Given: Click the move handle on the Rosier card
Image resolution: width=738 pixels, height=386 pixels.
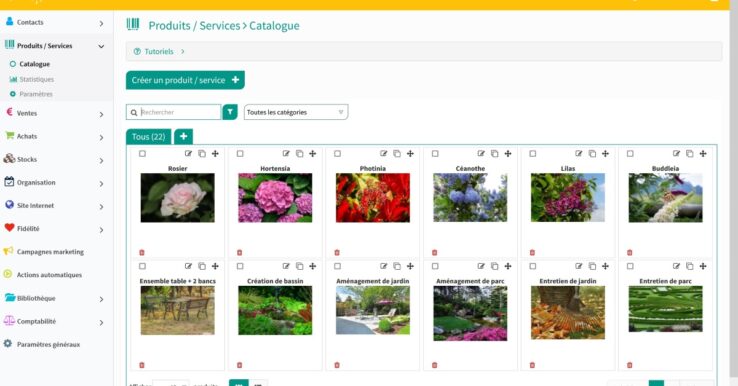Looking at the screenshot, I should tap(215, 153).
